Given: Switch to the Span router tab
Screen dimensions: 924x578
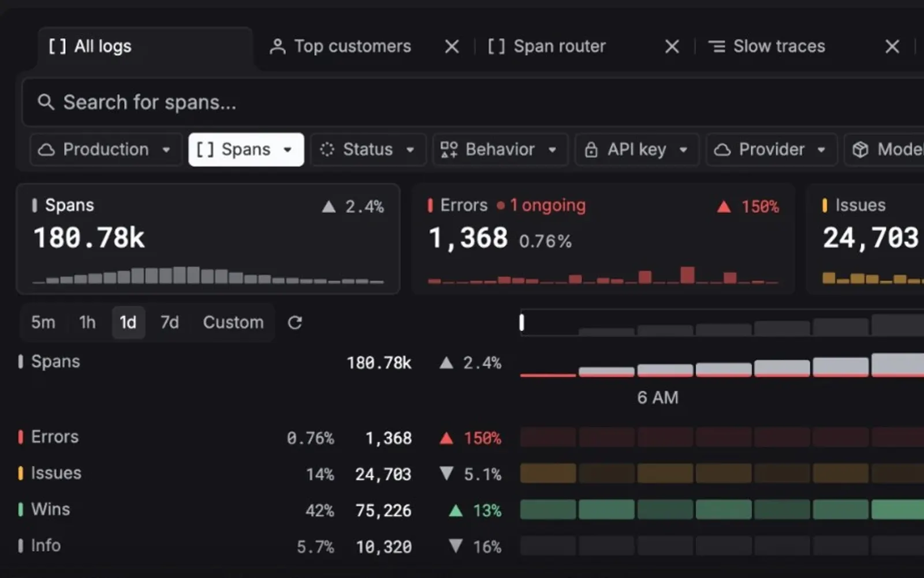Looking at the screenshot, I should coord(547,46).
